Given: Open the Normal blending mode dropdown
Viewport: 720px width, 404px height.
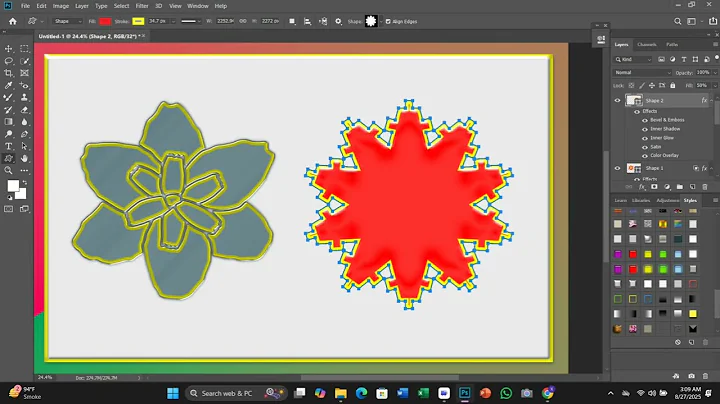Looking at the screenshot, I should coord(642,73).
